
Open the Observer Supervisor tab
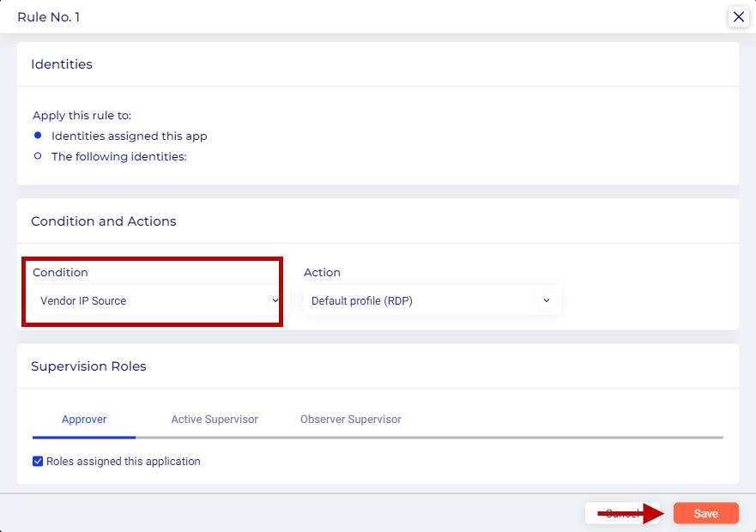[350, 420]
